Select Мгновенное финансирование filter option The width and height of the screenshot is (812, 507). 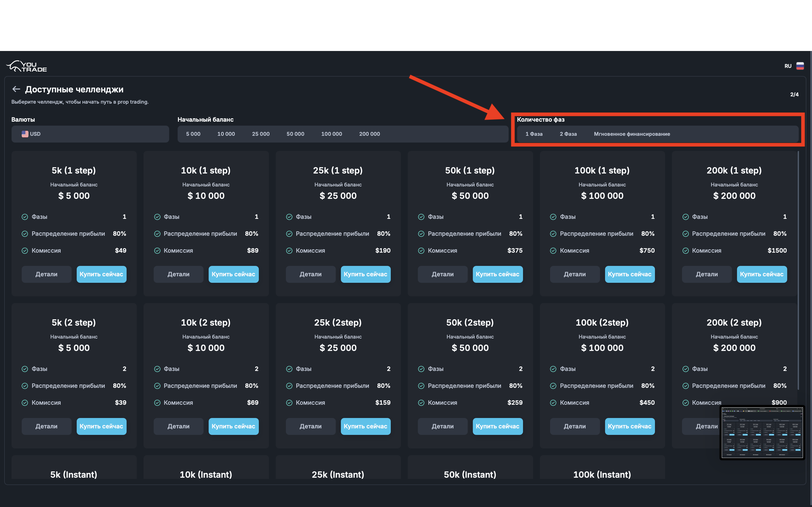(632, 134)
